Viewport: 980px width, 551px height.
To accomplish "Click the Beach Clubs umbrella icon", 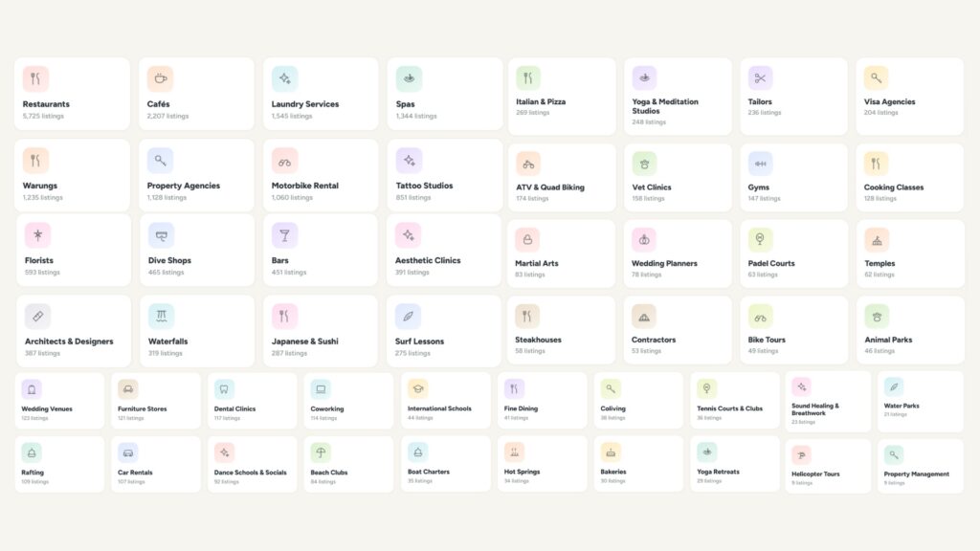I will pyautogui.click(x=321, y=452).
